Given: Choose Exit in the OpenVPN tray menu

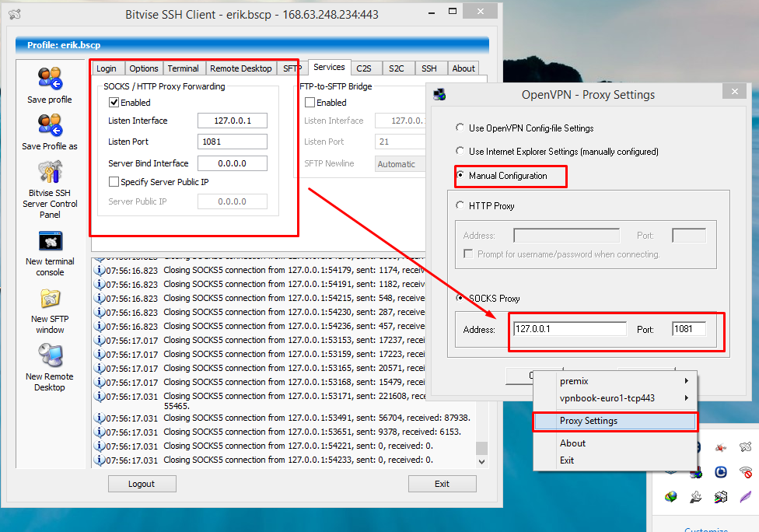Looking at the screenshot, I should [615, 460].
